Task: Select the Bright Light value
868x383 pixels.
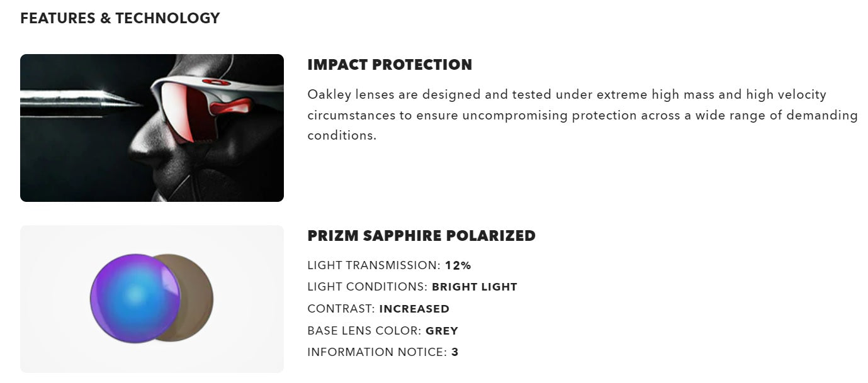Action: coord(475,287)
